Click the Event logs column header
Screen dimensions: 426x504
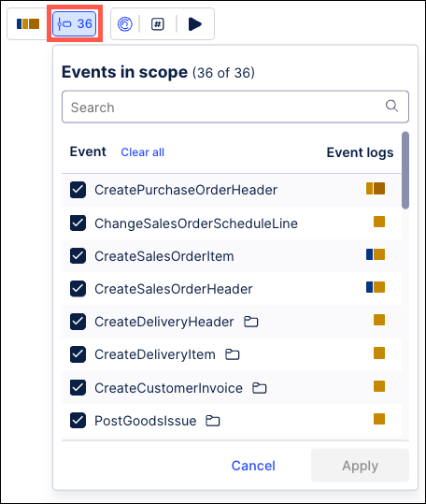pos(360,152)
